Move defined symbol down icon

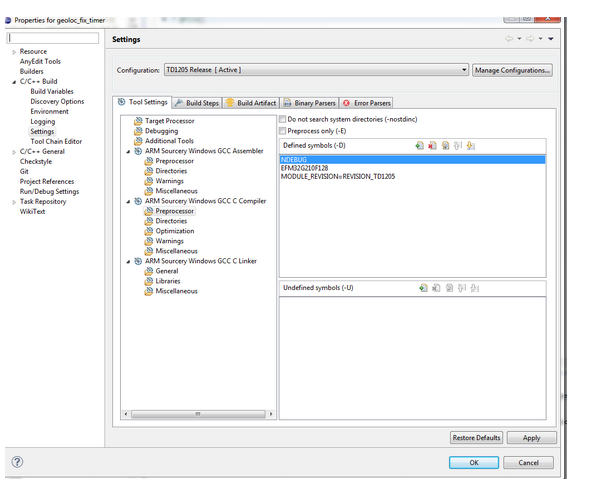pos(471,145)
